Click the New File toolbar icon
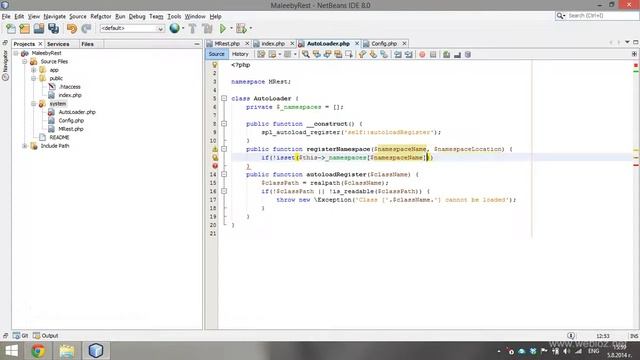Viewport: 640px width, 360px height. point(11,29)
